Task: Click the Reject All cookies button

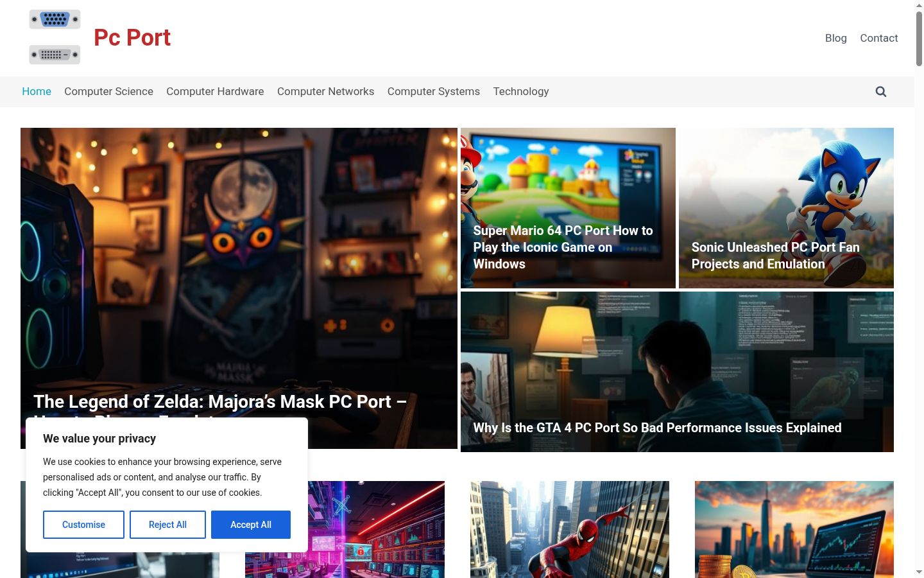Action: [167, 525]
